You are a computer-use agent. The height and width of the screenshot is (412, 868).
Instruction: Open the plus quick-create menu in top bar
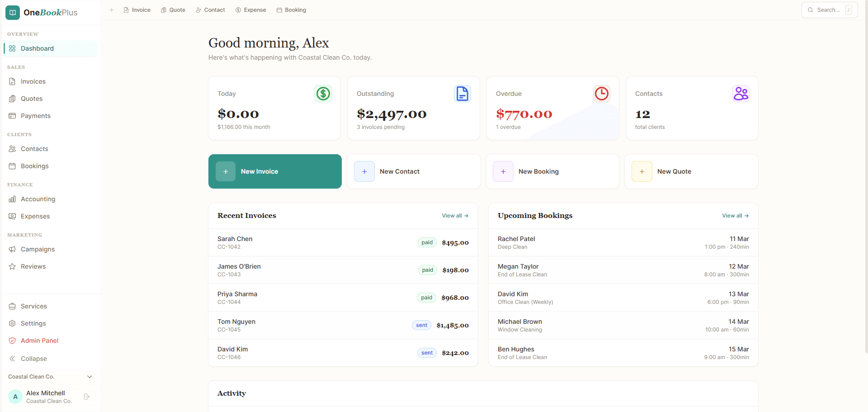coord(112,9)
